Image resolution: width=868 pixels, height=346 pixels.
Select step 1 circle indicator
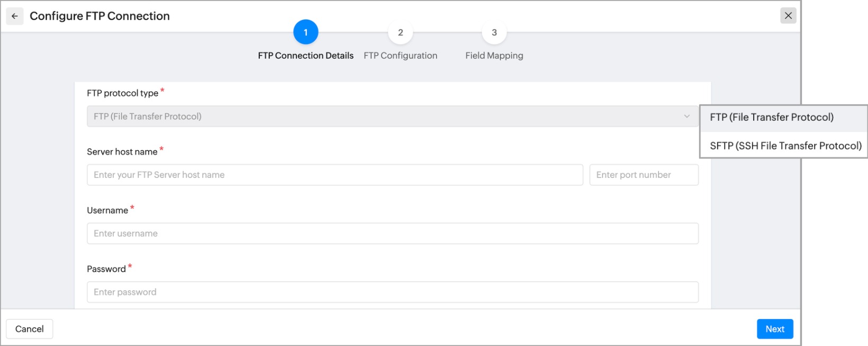305,32
